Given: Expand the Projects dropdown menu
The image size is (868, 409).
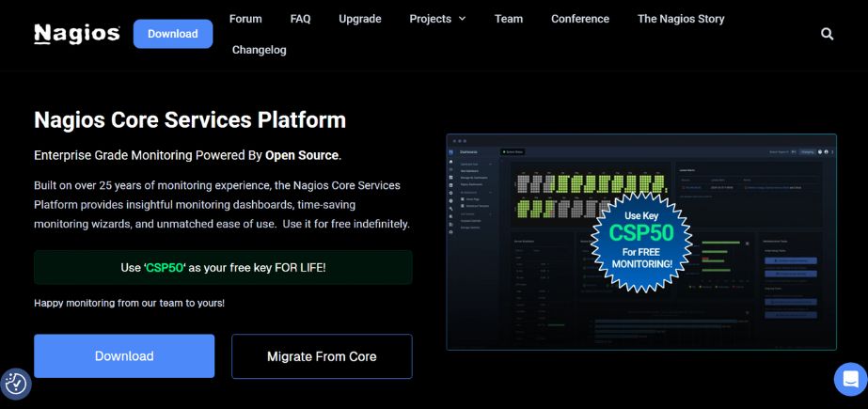Looking at the screenshot, I should [x=437, y=19].
